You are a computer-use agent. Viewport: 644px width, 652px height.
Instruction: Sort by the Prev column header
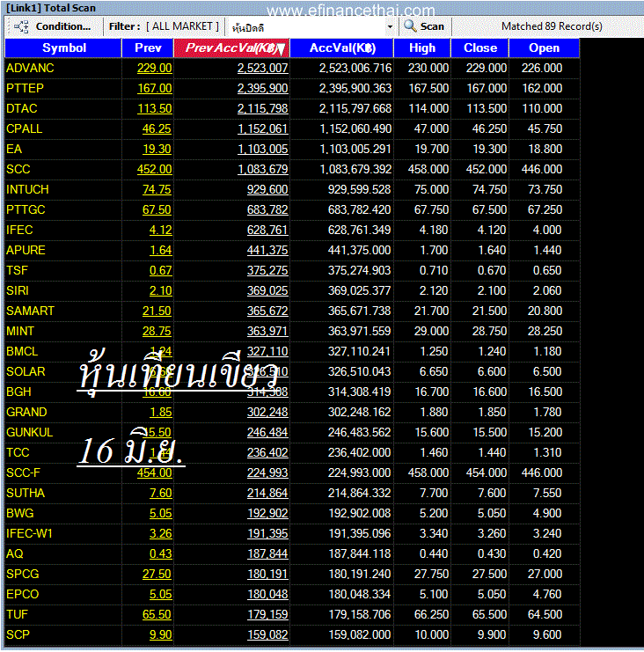pos(148,48)
